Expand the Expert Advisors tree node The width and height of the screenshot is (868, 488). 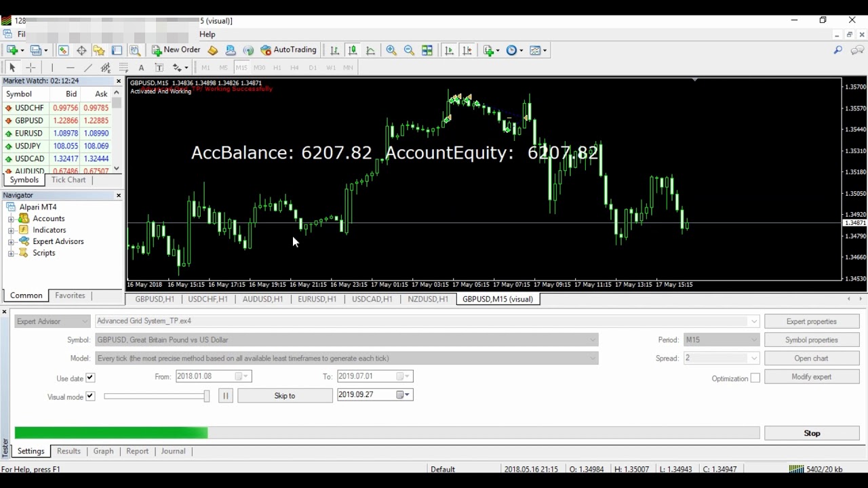coord(11,242)
